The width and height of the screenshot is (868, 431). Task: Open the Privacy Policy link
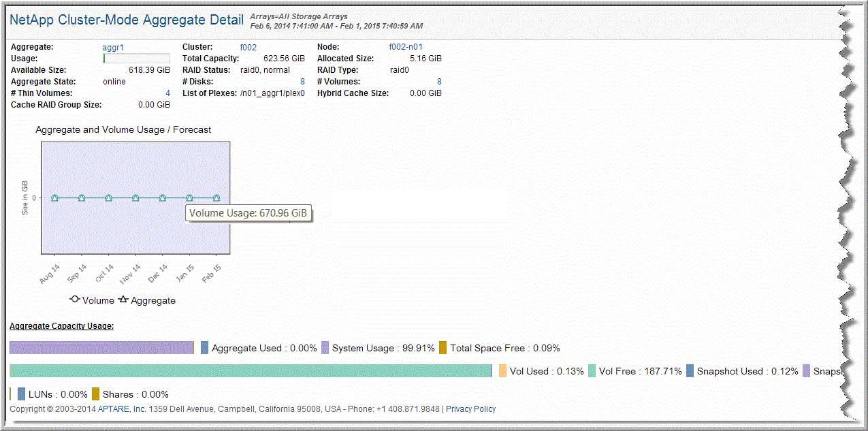tap(470, 409)
